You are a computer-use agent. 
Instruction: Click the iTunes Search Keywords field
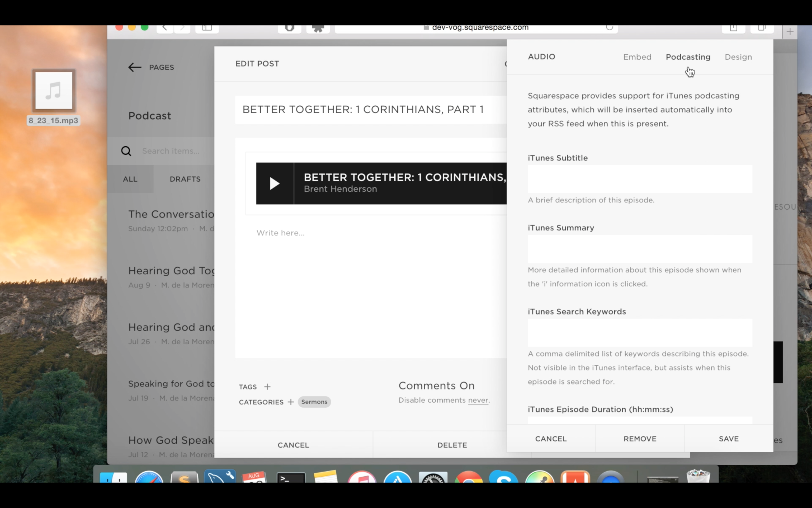pyautogui.click(x=640, y=332)
